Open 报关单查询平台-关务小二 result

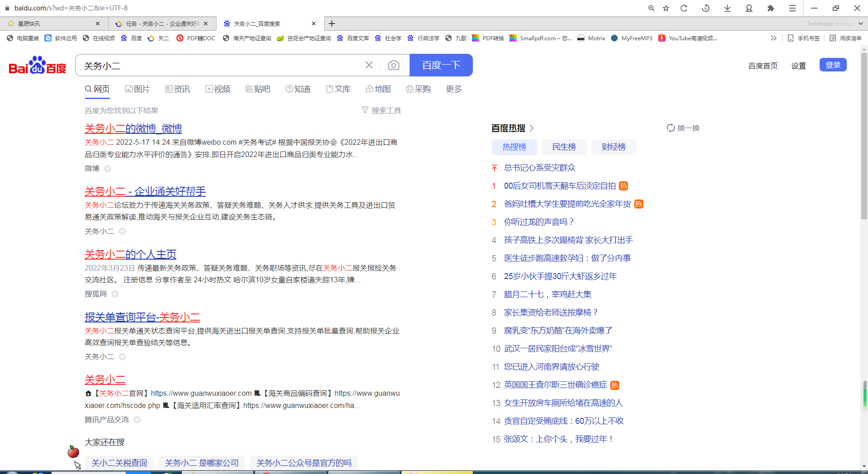click(x=142, y=317)
